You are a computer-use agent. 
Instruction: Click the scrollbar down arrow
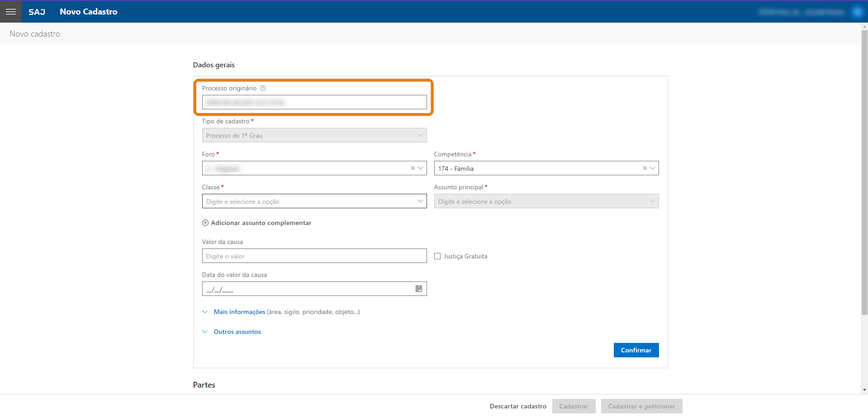point(864,390)
